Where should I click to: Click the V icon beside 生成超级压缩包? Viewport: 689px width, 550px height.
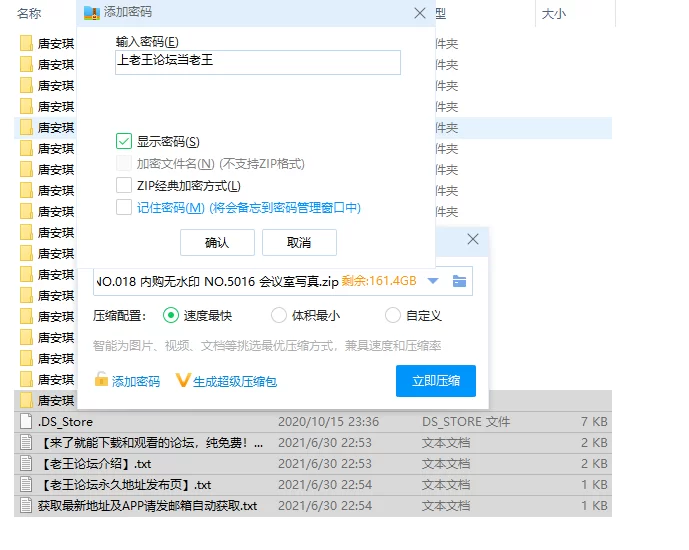tap(183, 380)
